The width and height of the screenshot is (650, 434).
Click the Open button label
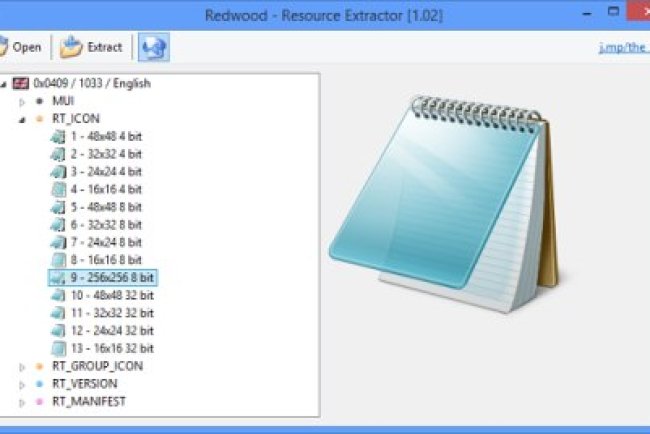27,47
